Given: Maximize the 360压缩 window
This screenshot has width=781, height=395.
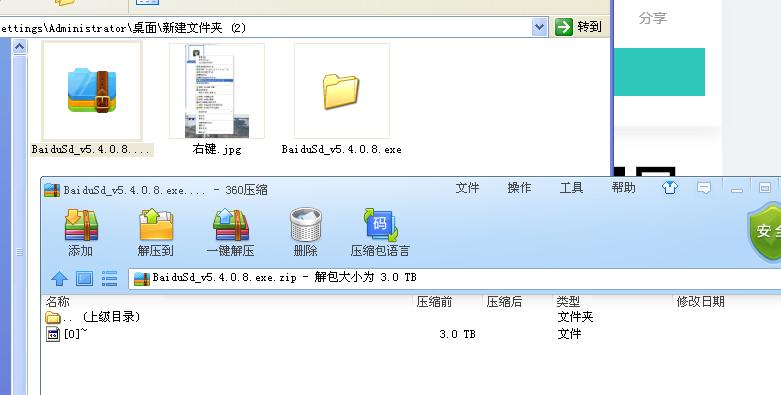Looking at the screenshot, I should coord(765,188).
